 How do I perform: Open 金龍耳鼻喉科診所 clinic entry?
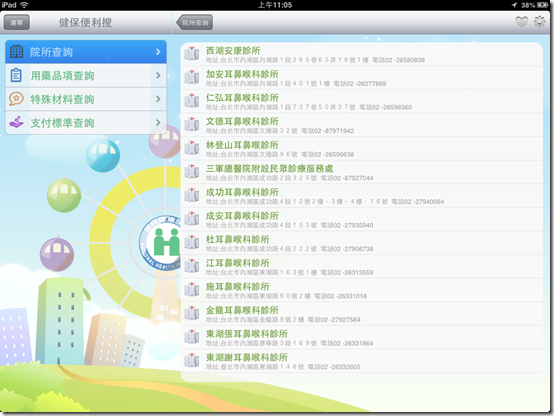[x=362, y=314]
